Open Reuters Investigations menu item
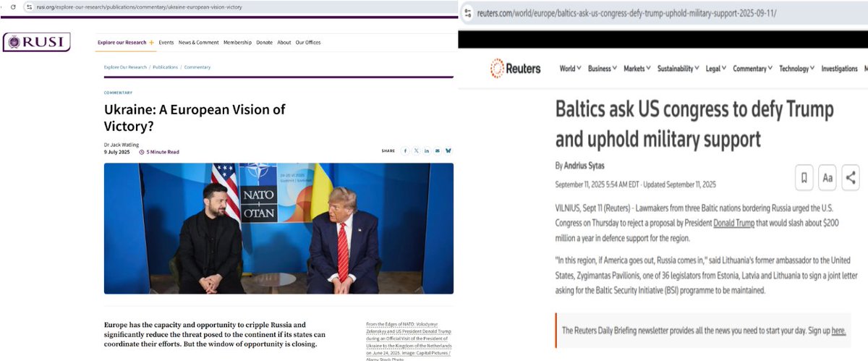Viewport: 868px width, 361px height. (x=839, y=69)
